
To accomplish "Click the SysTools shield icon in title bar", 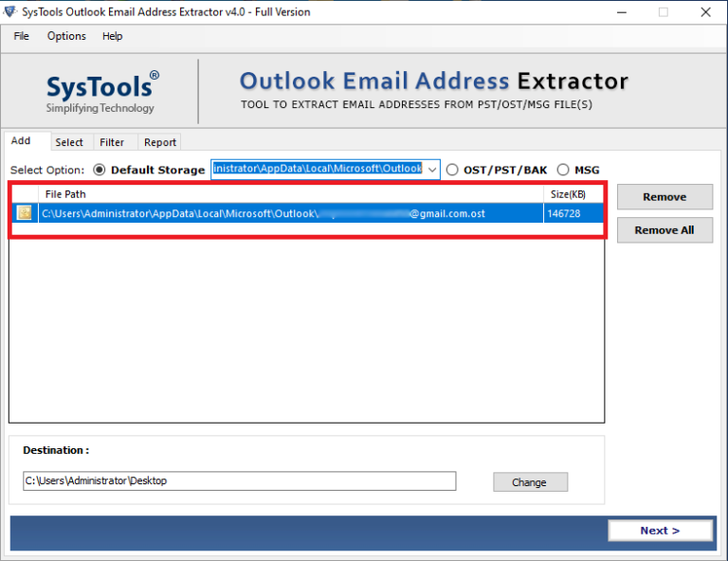I will (x=10, y=11).
